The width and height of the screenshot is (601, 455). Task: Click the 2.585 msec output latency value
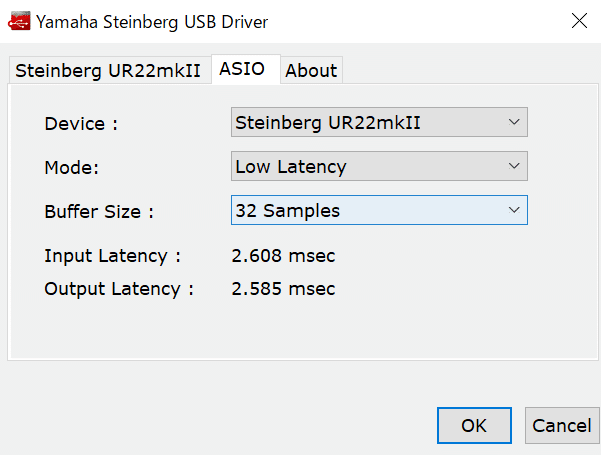click(x=283, y=289)
